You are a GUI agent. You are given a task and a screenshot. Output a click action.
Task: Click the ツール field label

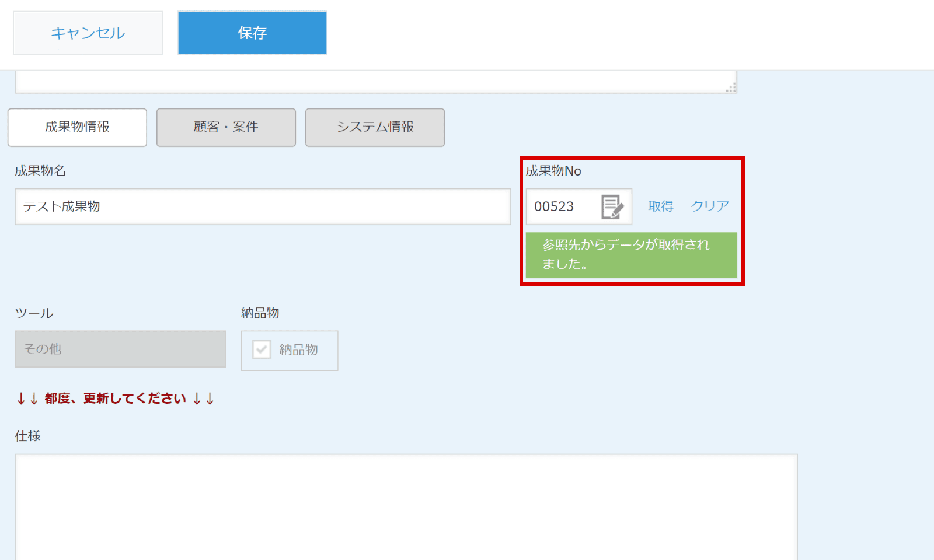[34, 313]
